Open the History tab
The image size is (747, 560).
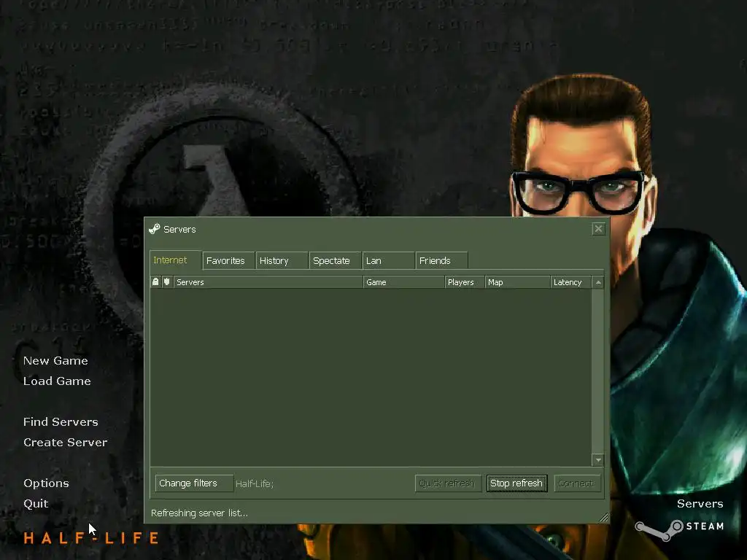282,261
